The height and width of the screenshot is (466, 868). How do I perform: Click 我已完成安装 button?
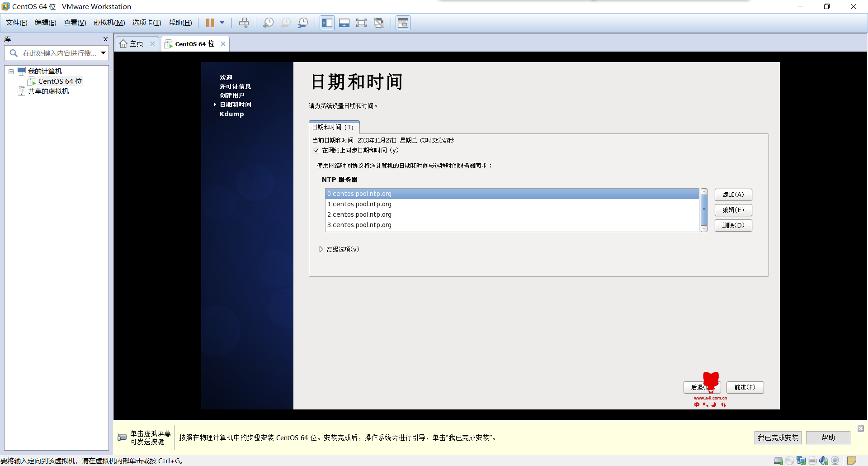coord(778,437)
